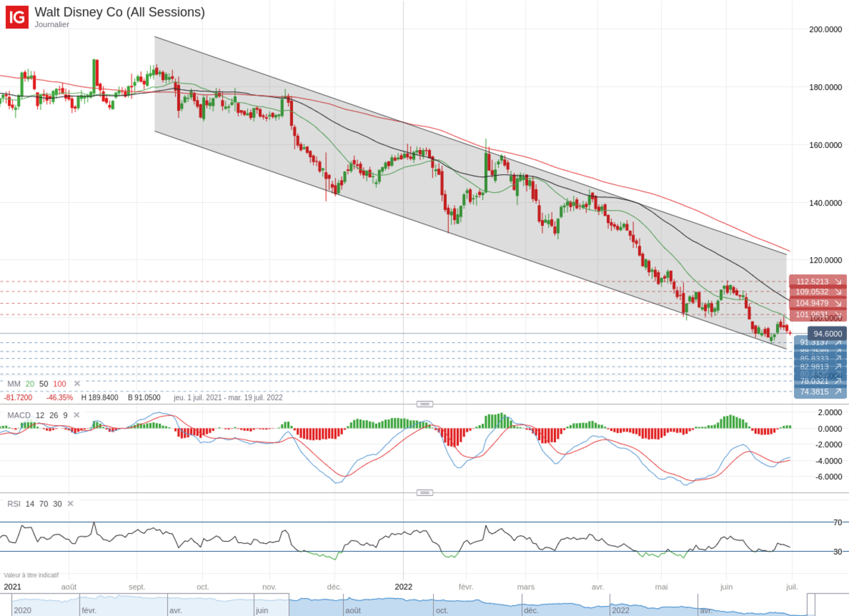Click the left handle of the timeline navigator
The width and height of the screenshot is (849, 616).
[x=289, y=605]
